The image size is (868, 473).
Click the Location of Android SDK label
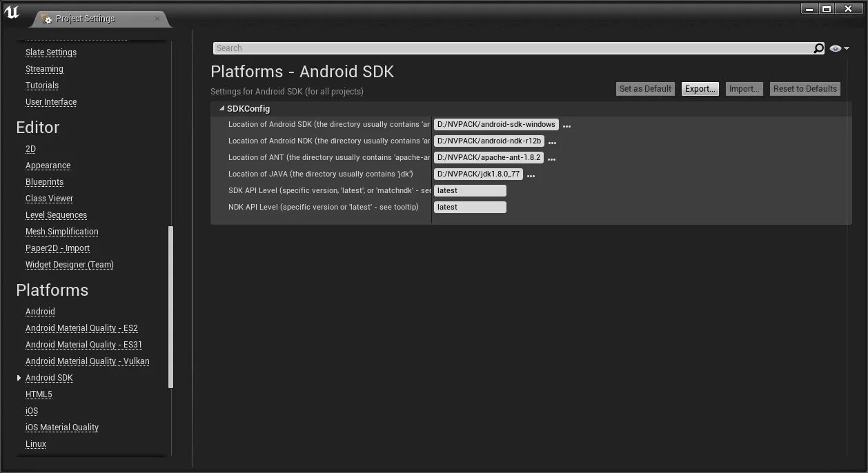pos(329,124)
